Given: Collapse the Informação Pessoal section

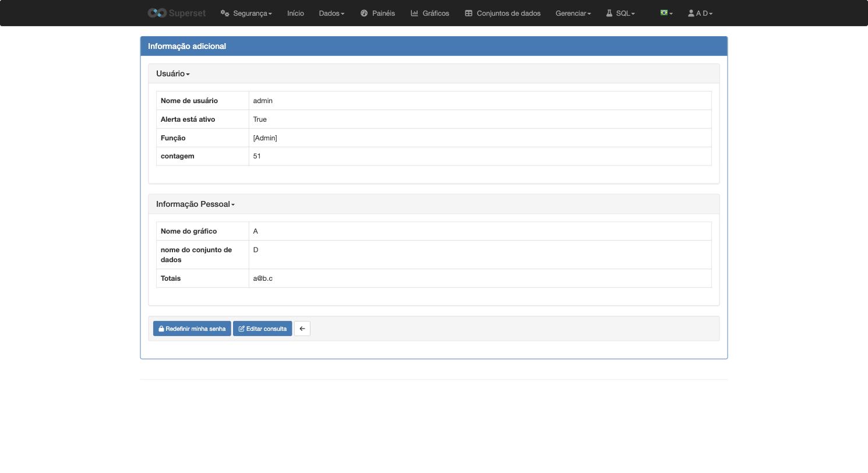Looking at the screenshot, I should pos(195,204).
